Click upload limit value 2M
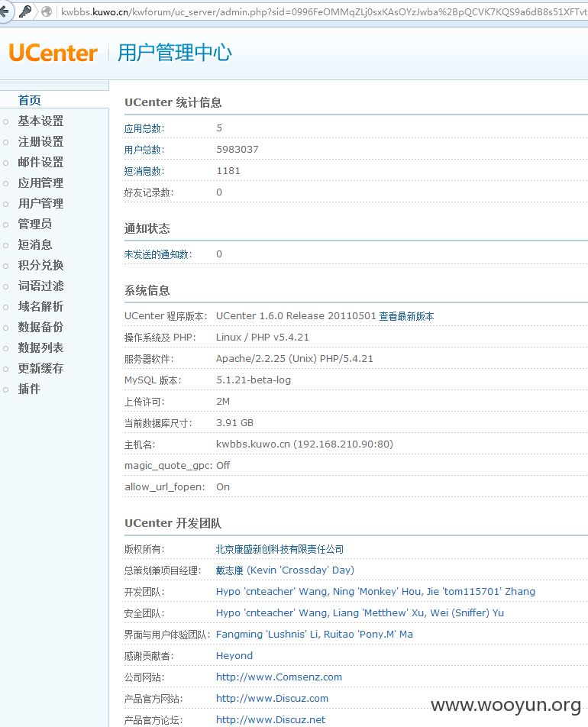This screenshot has width=588, height=727. click(222, 401)
